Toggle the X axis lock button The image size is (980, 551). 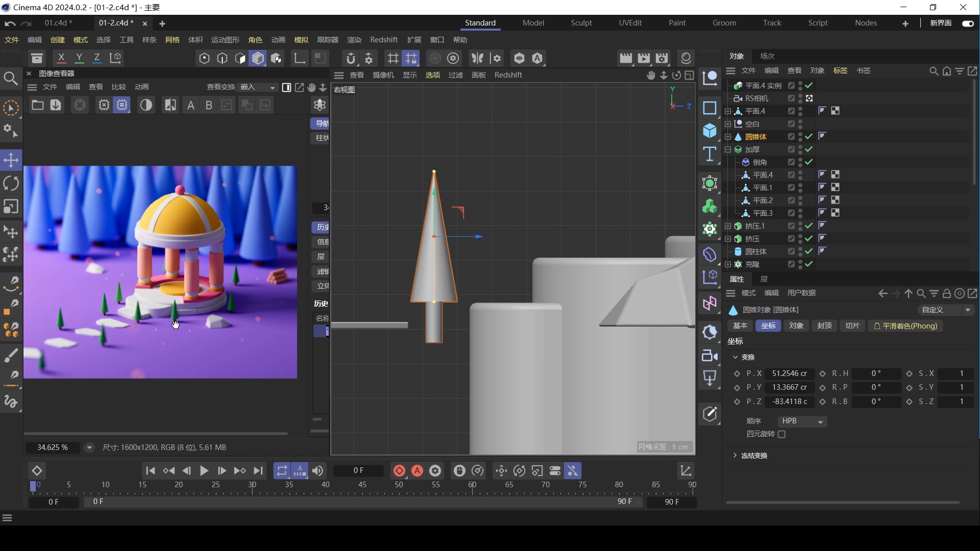click(x=62, y=58)
